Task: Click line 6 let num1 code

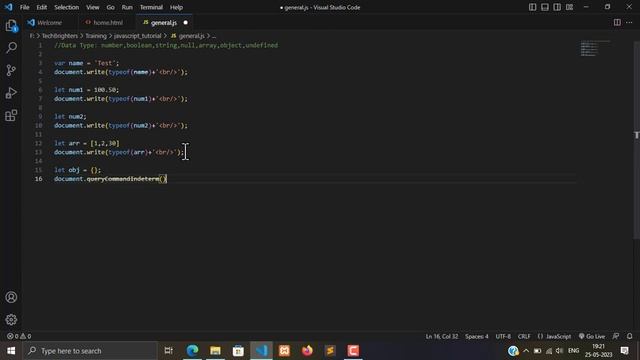Action: [x=87, y=90]
